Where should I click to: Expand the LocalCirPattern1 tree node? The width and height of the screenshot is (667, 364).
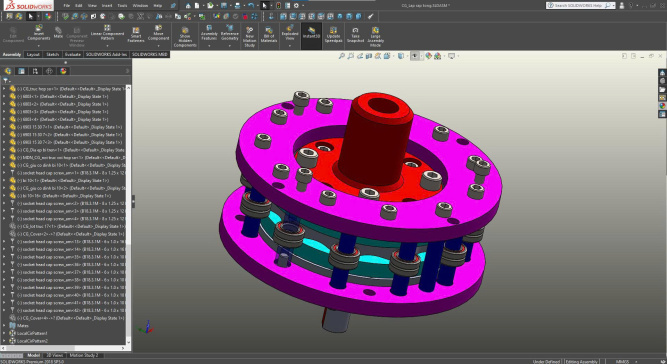[4, 333]
